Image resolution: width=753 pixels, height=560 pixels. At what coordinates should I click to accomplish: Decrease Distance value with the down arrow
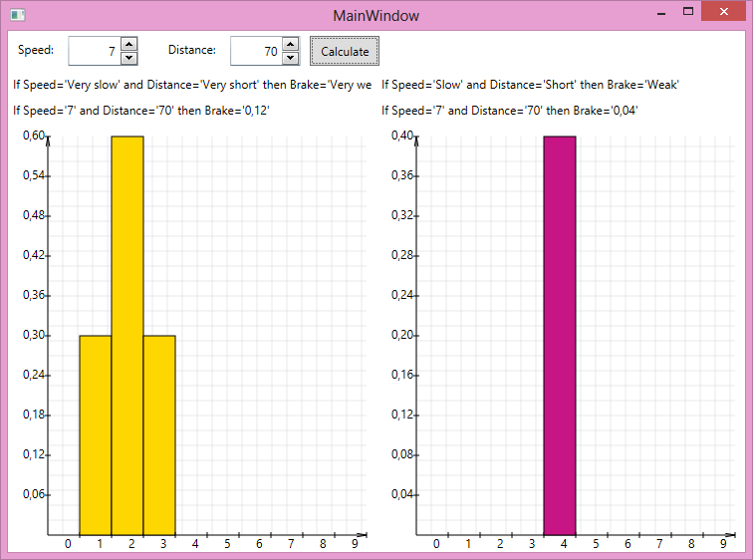pos(290,58)
